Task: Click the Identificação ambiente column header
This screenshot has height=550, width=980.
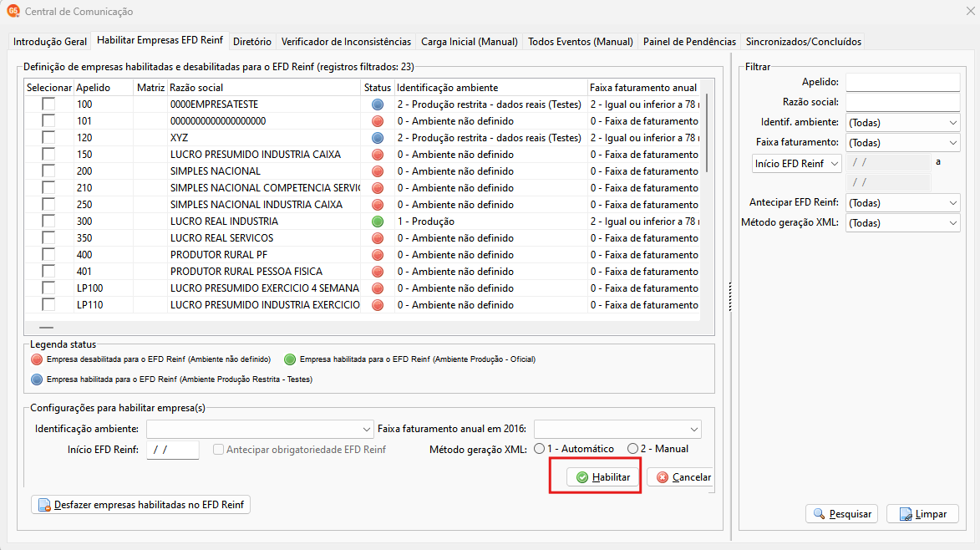Action: coord(490,88)
